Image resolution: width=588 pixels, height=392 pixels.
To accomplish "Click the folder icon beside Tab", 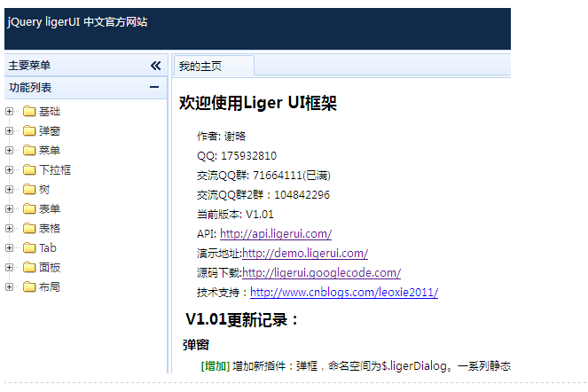I will pos(29,248).
